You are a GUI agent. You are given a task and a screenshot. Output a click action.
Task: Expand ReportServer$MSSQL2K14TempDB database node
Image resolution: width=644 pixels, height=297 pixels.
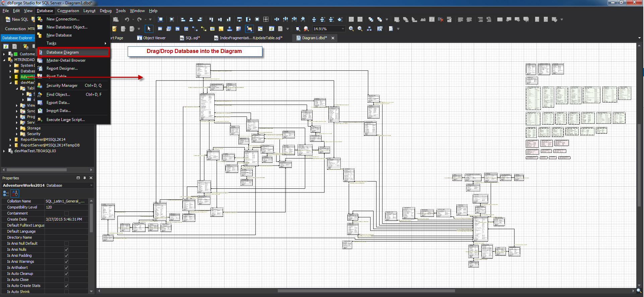(x=10, y=145)
